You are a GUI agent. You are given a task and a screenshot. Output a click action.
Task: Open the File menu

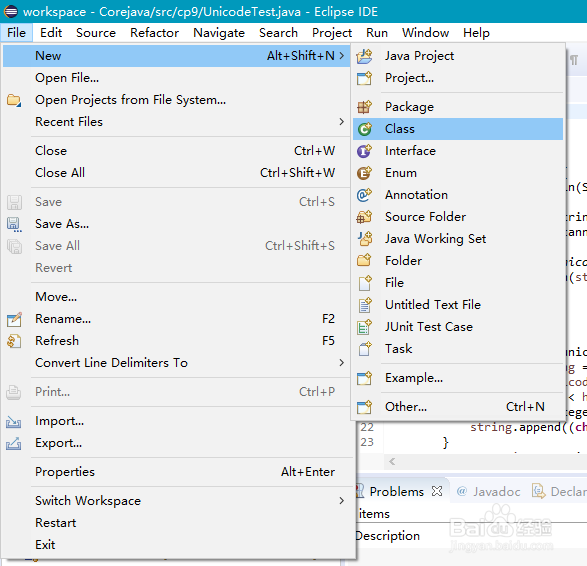tap(16, 33)
